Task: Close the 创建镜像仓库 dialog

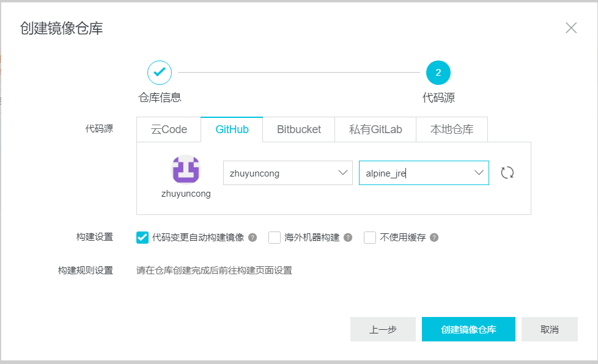Action: (570, 27)
